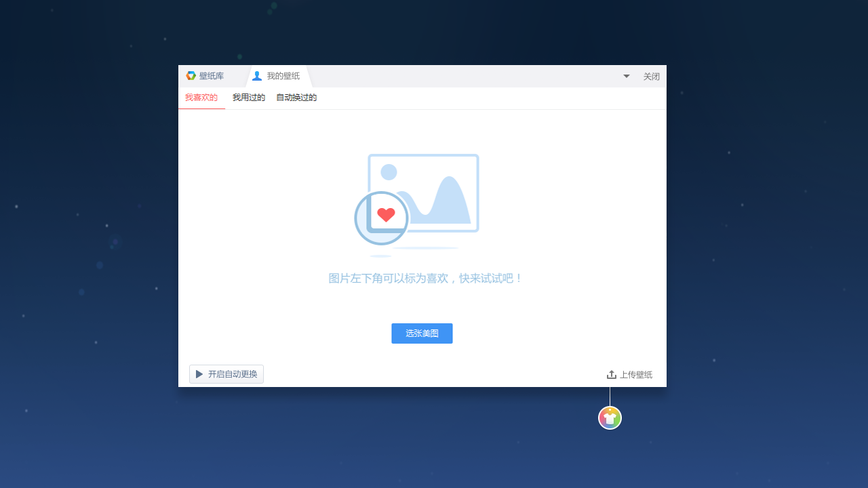868x488 pixels.
Task: Click the upload arrow icon beside 上传壁纸
Action: coord(612,374)
